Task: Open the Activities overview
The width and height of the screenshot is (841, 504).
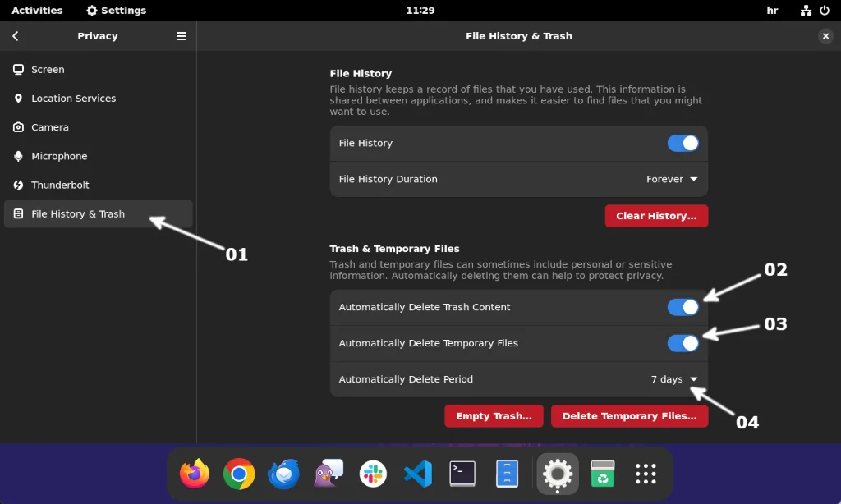Action: (37, 10)
